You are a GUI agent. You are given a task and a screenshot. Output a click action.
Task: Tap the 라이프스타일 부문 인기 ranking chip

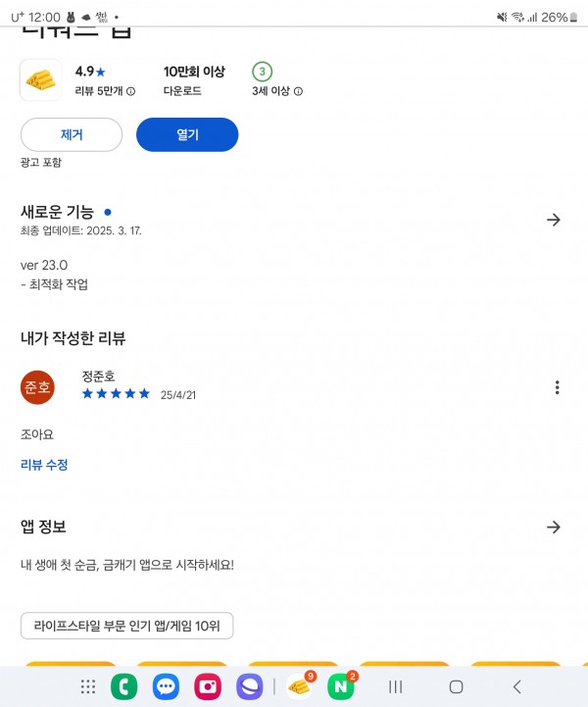pos(126,626)
